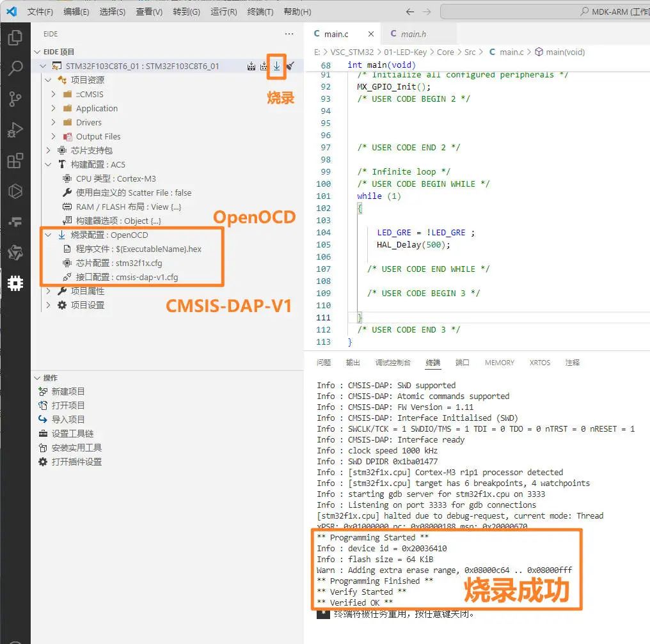Open the 帮助(H) menu
This screenshot has height=644, width=650.
pyautogui.click(x=297, y=12)
